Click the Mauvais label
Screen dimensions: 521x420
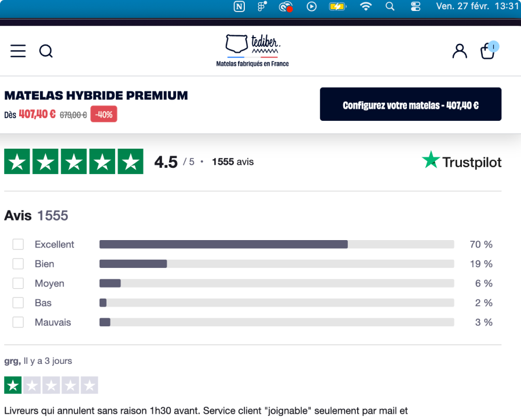click(53, 322)
